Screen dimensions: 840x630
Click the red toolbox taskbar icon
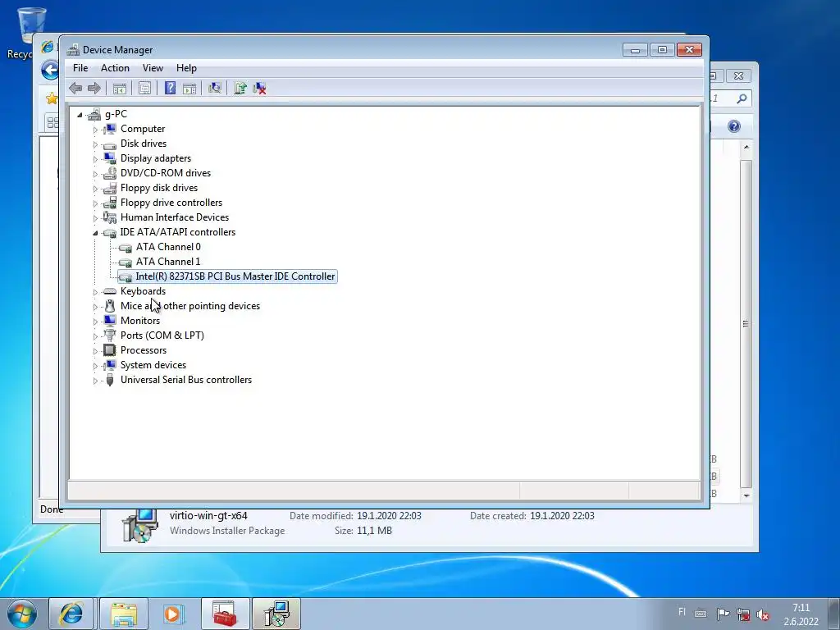225,614
